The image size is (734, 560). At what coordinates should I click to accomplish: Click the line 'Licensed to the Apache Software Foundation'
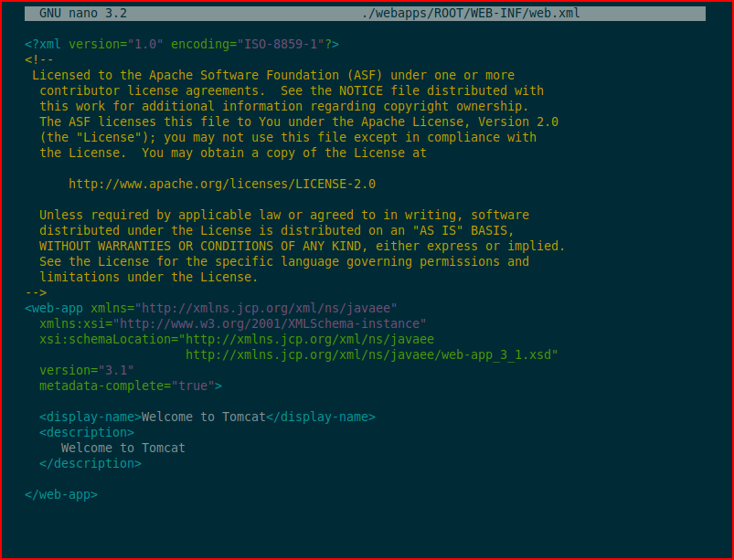(273, 75)
